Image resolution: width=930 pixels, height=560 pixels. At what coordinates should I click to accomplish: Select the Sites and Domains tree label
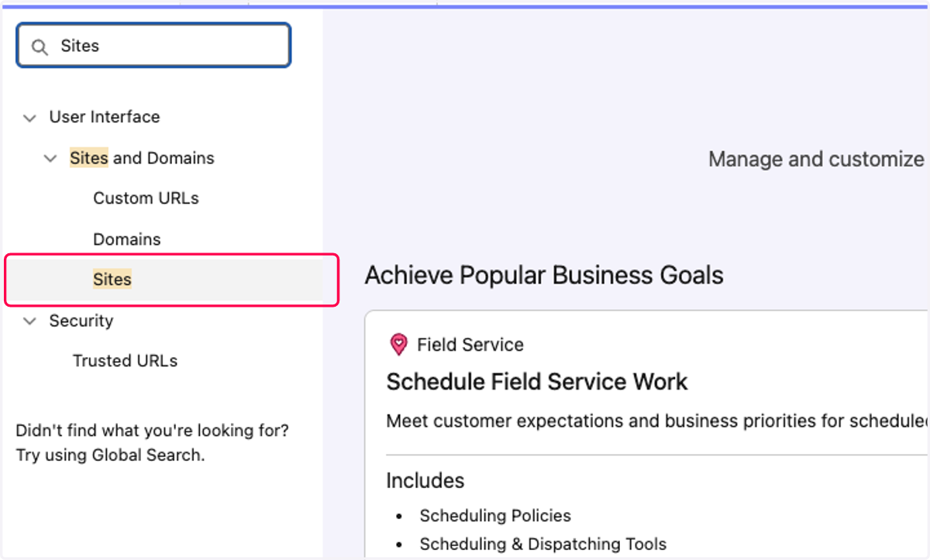click(x=142, y=158)
